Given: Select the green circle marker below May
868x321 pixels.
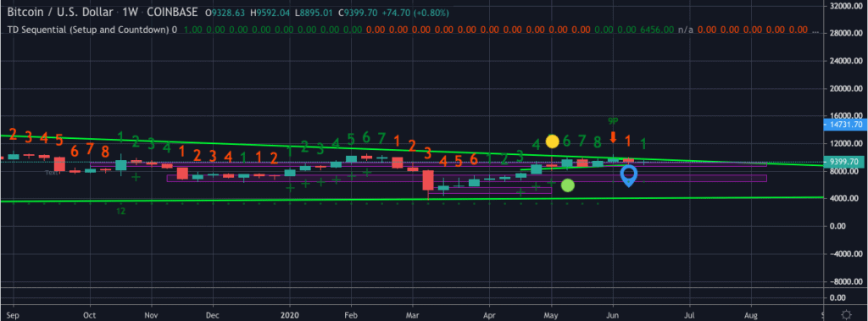Looking at the screenshot, I should (567, 185).
